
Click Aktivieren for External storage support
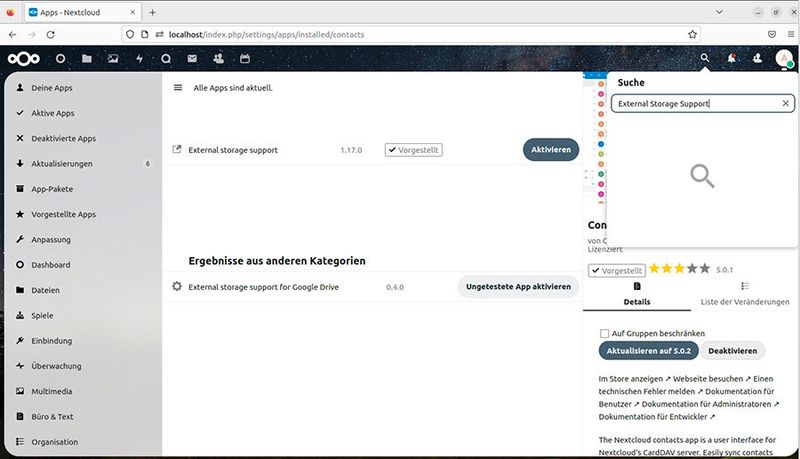(551, 149)
